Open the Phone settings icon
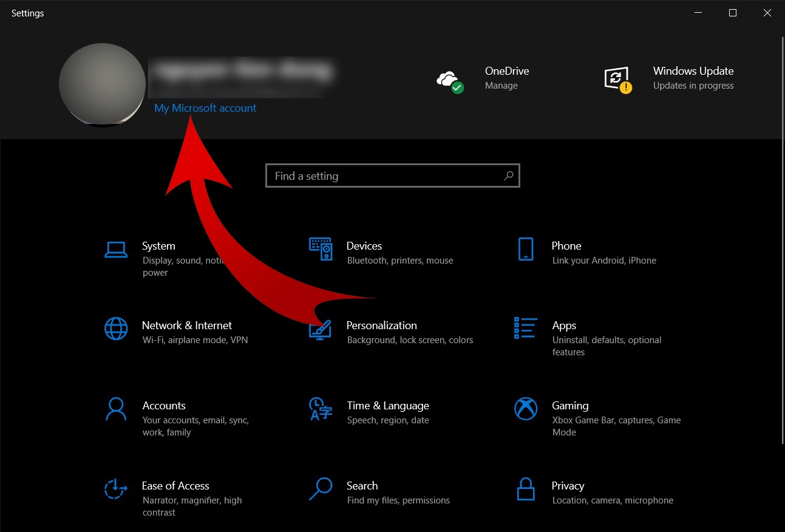Image resolution: width=785 pixels, height=532 pixels. click(x=526, y=249)
